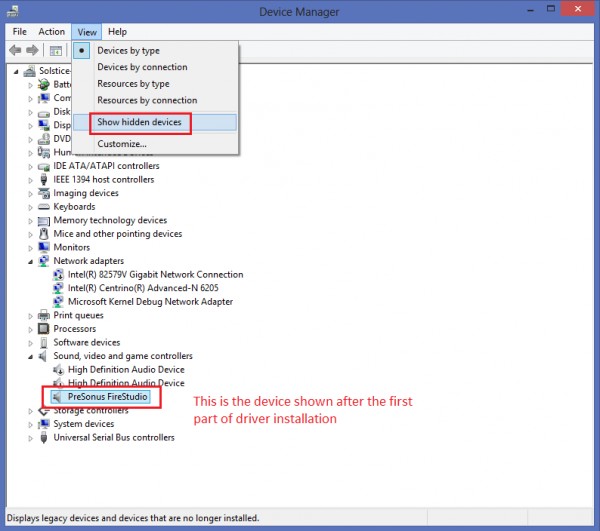Select Intel(R) Centrino(R) Advanced-N 6205
600x531 pixels.
click(143, 288)
